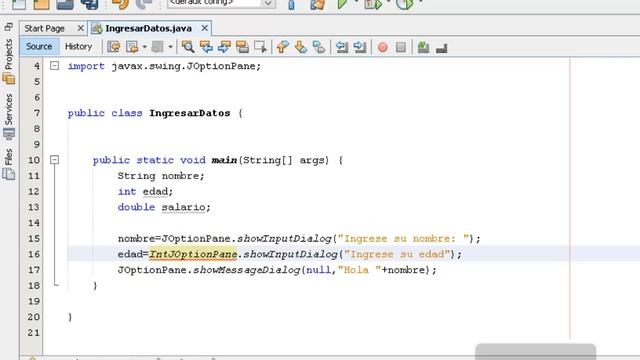Click underlined IntJOptionPane error text
Screen dimensions: 640x360
(193, 254)
